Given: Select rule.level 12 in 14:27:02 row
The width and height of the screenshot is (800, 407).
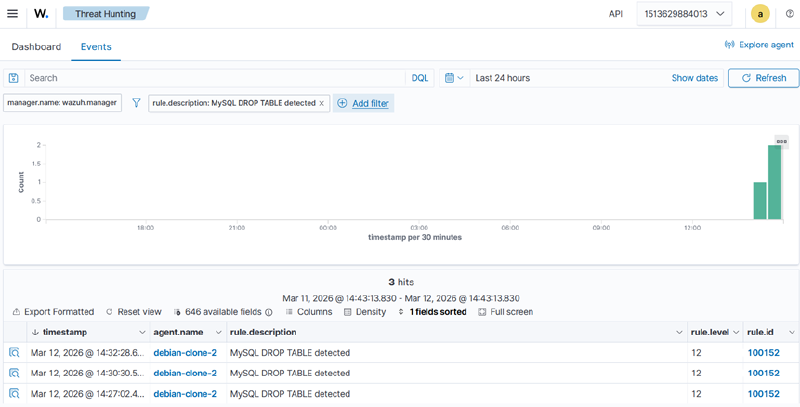Looking at the screenshot, I should pyautogui.click(x=696, y=394).
